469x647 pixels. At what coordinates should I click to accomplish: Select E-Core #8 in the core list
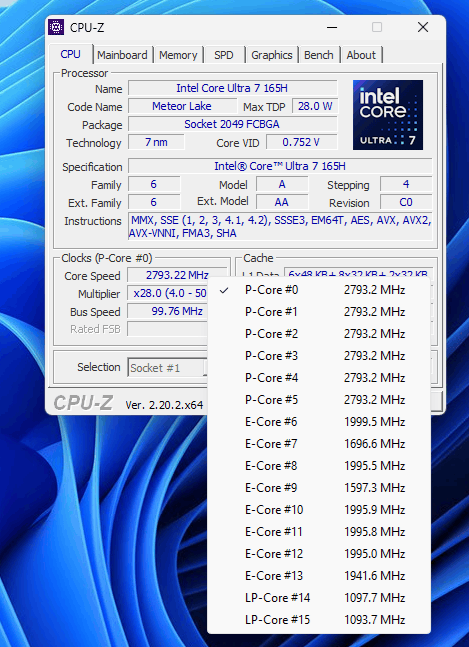tap(319, 466)
